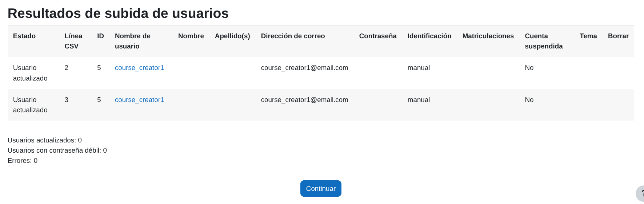Click the Tema column header
This screenshot has width=644, height=204.
[588, 36]
